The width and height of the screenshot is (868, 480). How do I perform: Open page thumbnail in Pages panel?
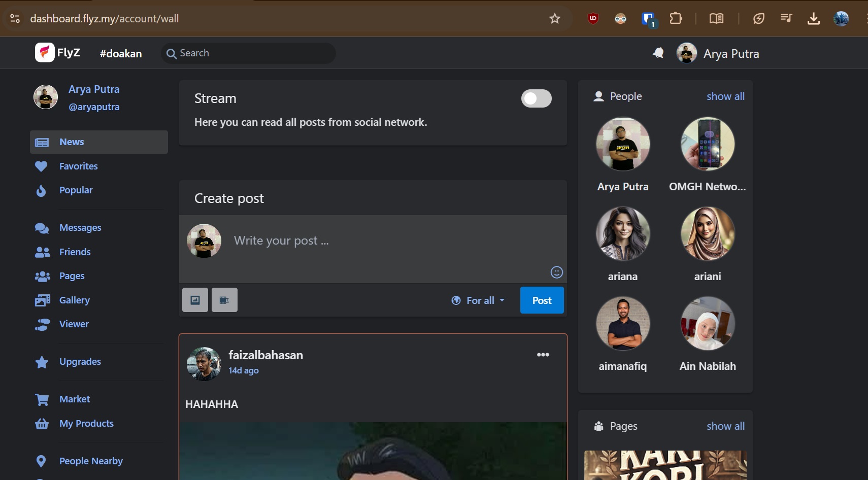665,465
